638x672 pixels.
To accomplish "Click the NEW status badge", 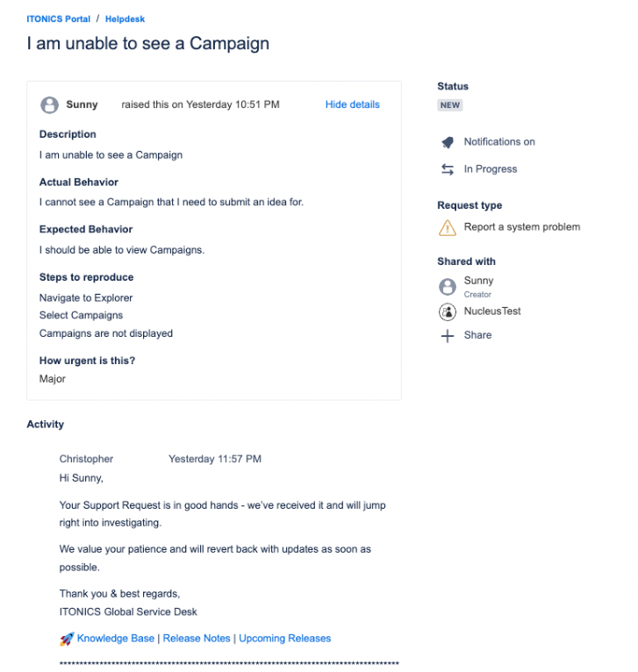I will click(x=450, y=105).
